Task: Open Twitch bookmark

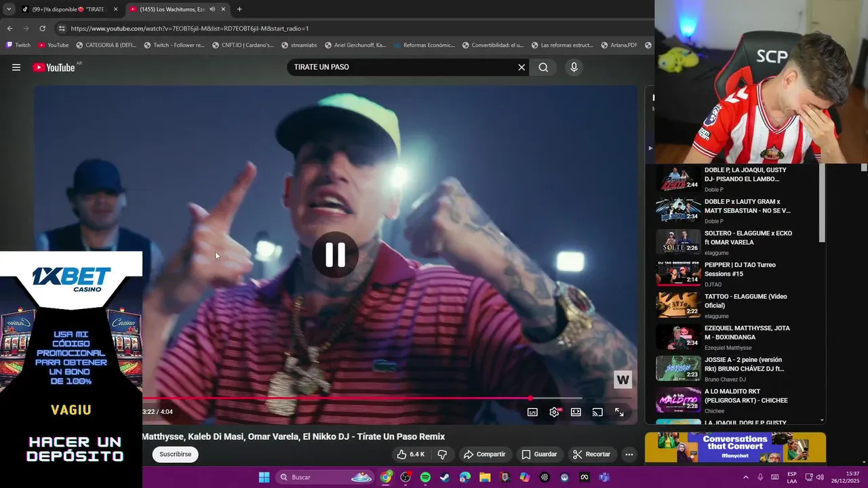Action: 18,45
